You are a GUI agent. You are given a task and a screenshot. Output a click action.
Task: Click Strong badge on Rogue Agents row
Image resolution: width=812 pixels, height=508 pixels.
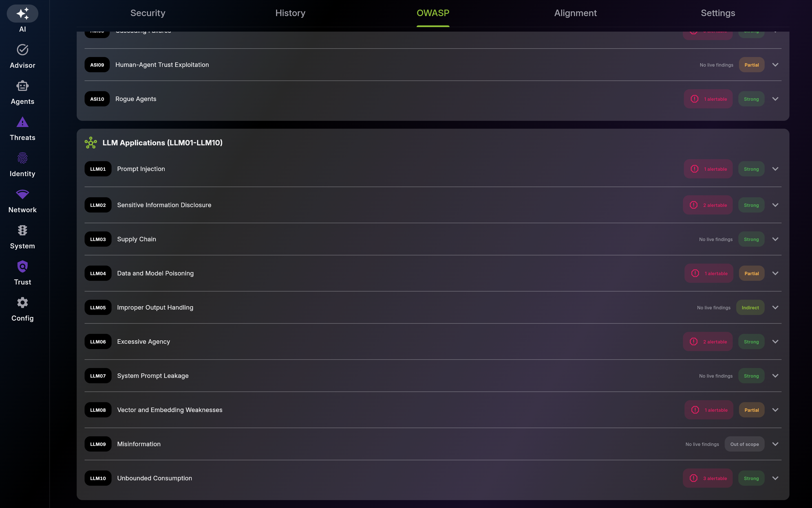point(751,99)
